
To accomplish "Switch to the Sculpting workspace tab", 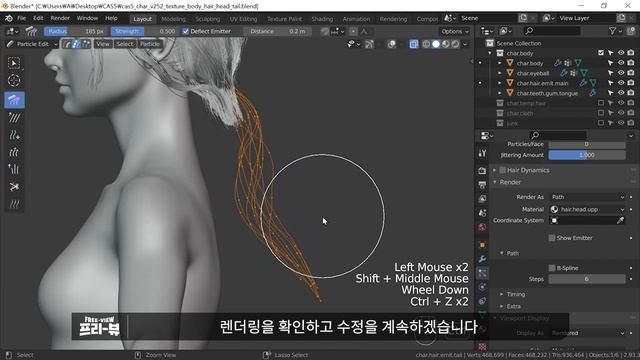I will click(x=207, y=19).
